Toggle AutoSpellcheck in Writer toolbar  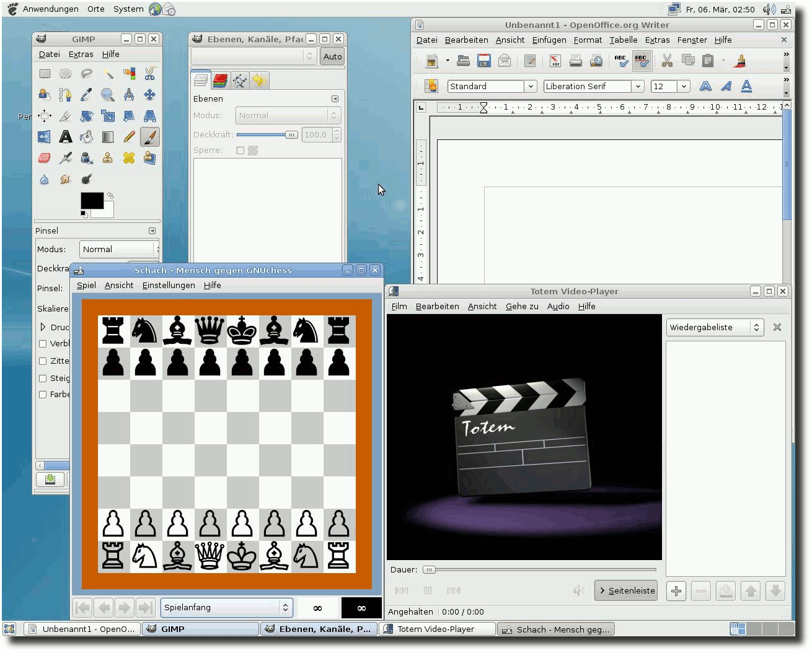click(642, 61)
